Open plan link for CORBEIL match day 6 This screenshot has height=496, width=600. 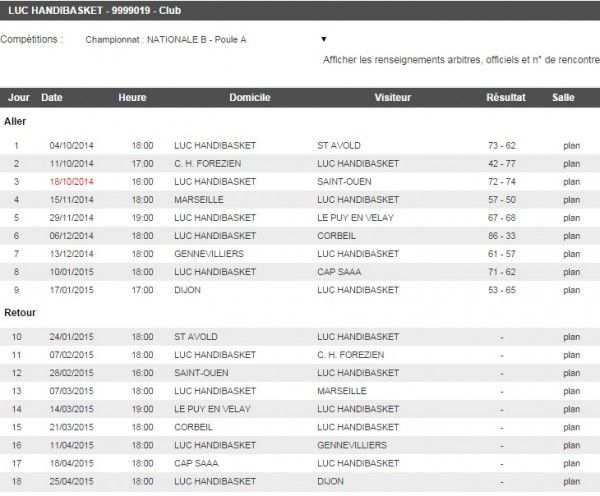pos(571,235)
